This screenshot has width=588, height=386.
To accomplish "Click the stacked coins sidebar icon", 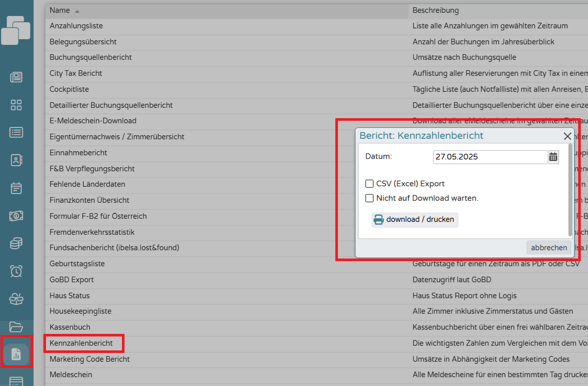I will click(16, 243).
